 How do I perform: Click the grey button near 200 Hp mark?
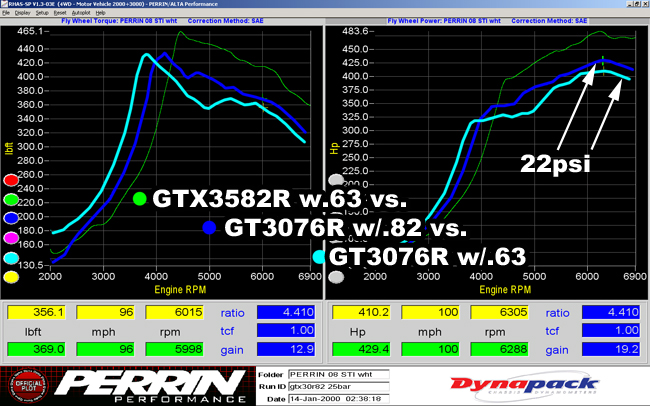336,180
